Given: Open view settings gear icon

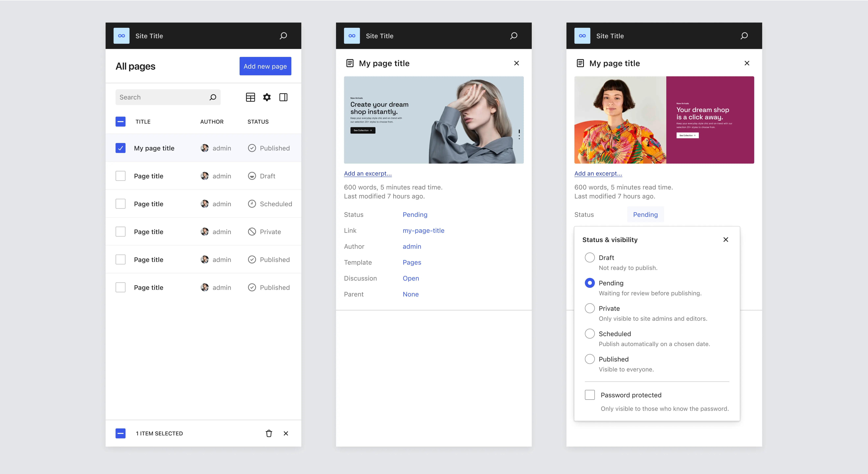Looking at the screenshot, I should [x=267, y=97].
